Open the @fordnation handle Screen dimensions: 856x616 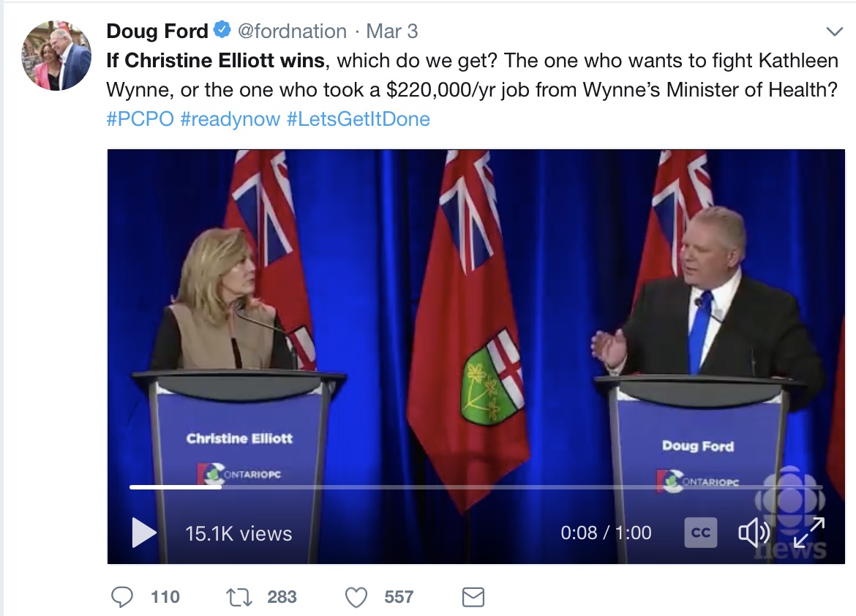pyautogui.click(x=292, y=31)
